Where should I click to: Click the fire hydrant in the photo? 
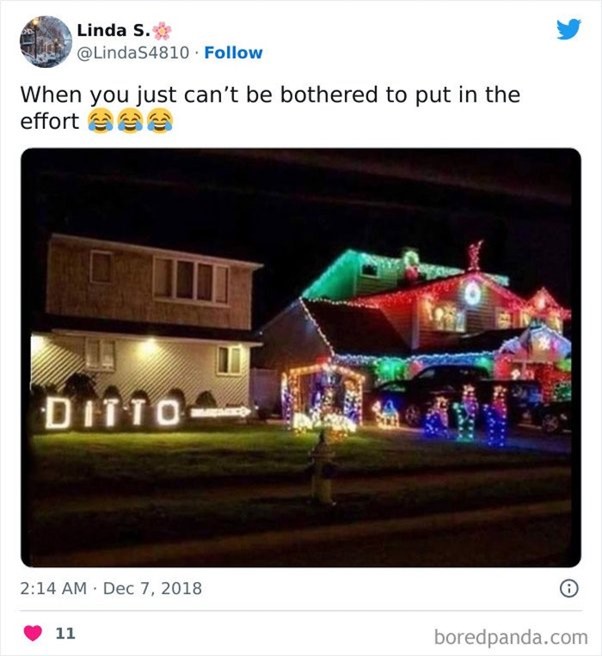point(322,469)
